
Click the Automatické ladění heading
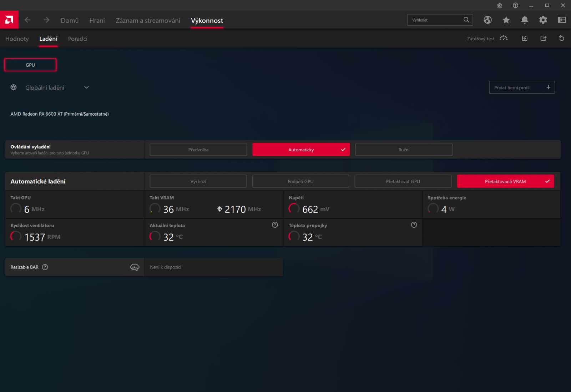coord(38,181)
